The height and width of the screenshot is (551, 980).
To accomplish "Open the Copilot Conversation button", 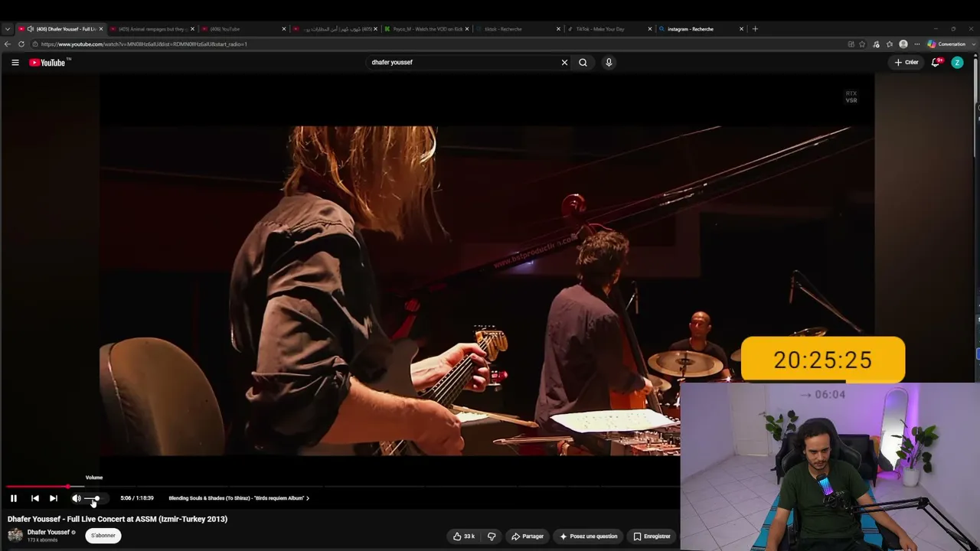I will 947,44.
